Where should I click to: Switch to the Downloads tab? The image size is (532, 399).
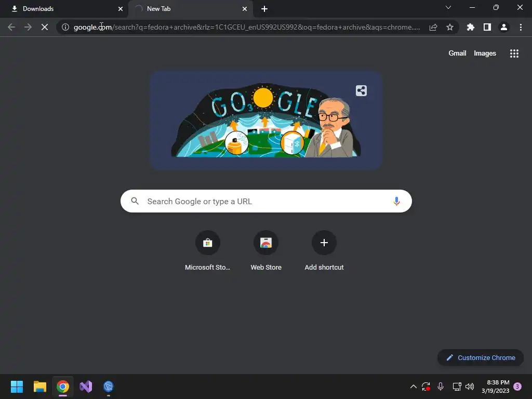pyautogui.click(x=64, y=9)
